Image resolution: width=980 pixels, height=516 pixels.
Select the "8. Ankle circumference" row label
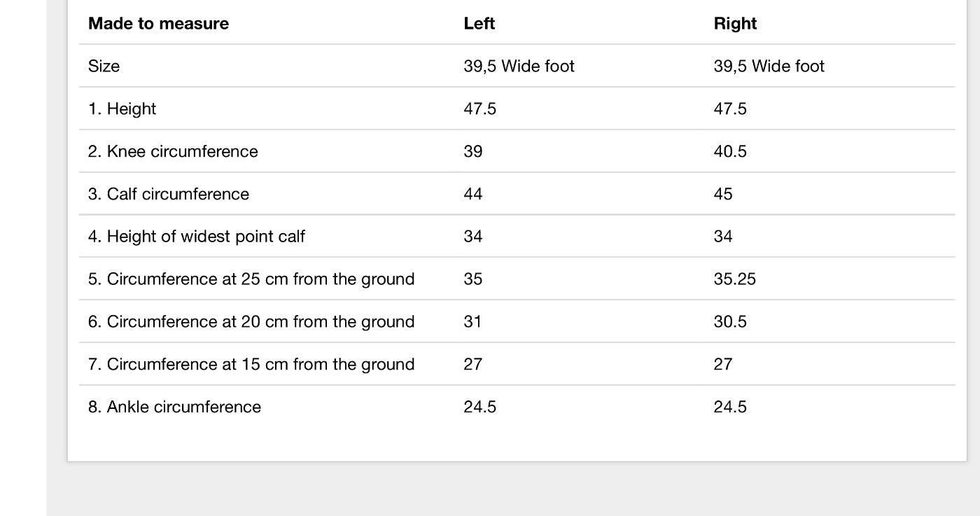174,407
